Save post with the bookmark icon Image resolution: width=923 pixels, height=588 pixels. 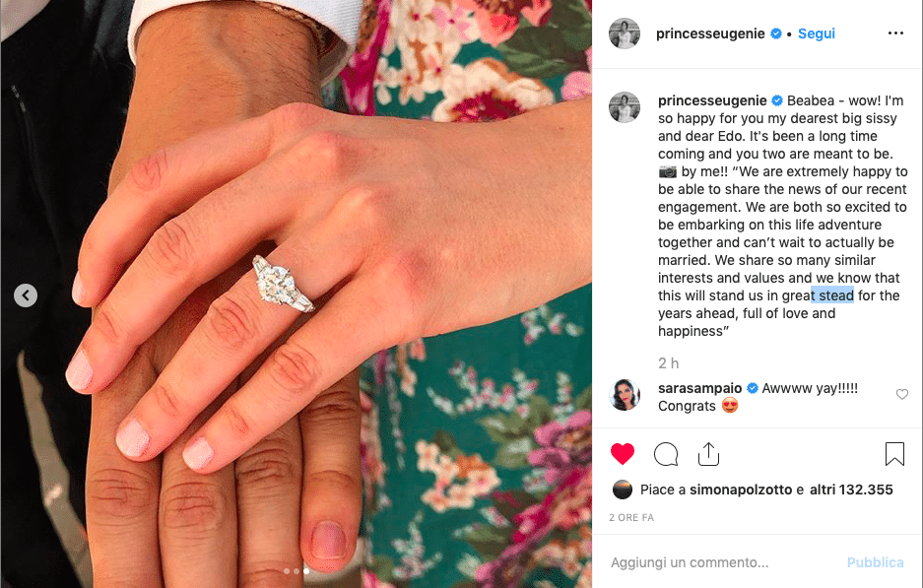[x=894, y=454]
